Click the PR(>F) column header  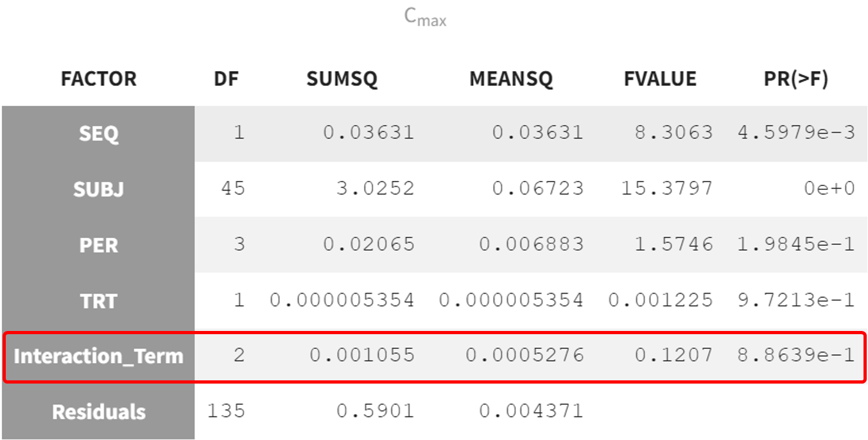pos(796,79)
